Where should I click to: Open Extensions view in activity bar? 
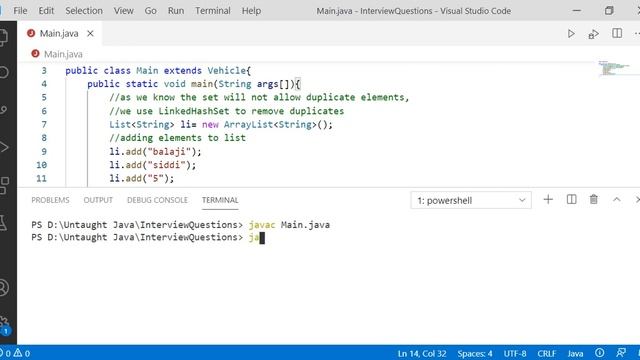pyautogui.click(x=4, y=185)
